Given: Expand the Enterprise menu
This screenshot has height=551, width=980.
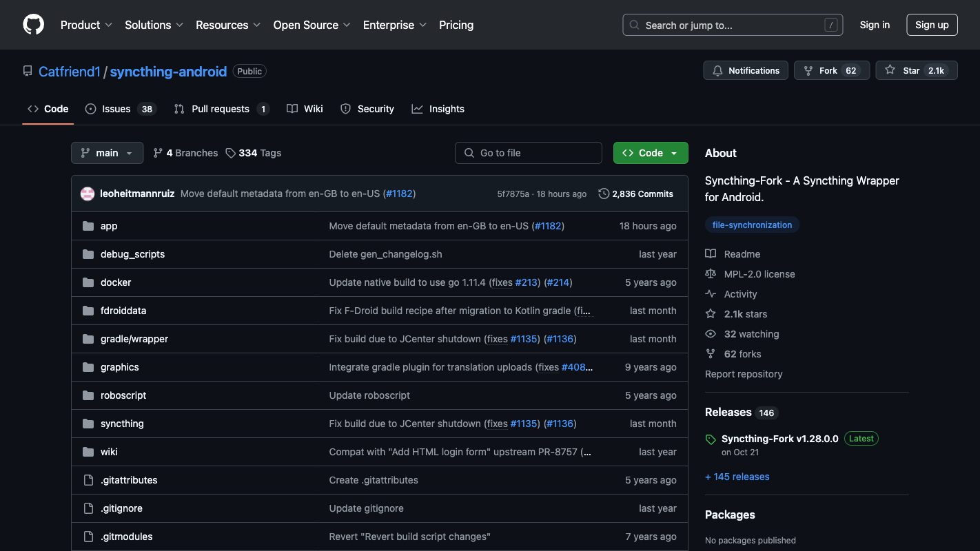Looking at the screenshot, I should [x=395, y=25].
